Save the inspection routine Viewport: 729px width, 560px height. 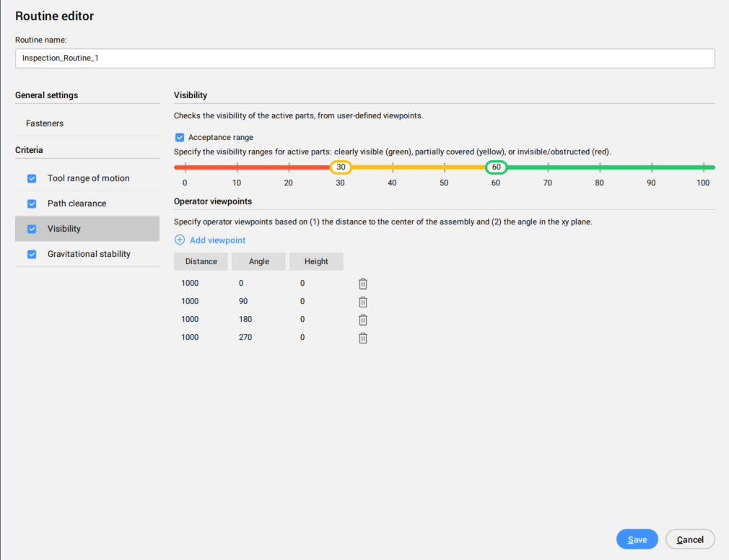coord(637,540)
